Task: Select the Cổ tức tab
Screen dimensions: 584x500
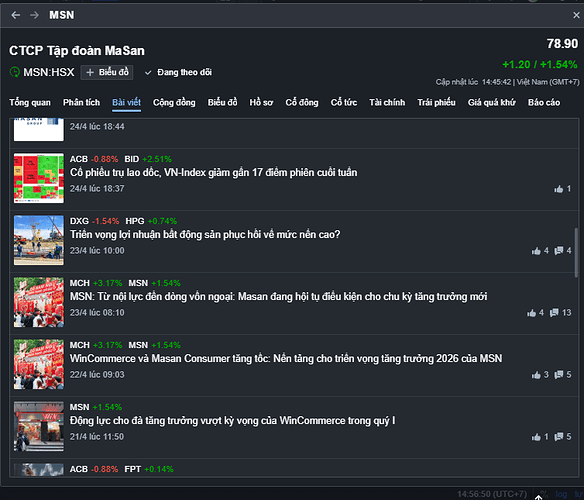Action: pyautogui.click(x=344, y=102)
